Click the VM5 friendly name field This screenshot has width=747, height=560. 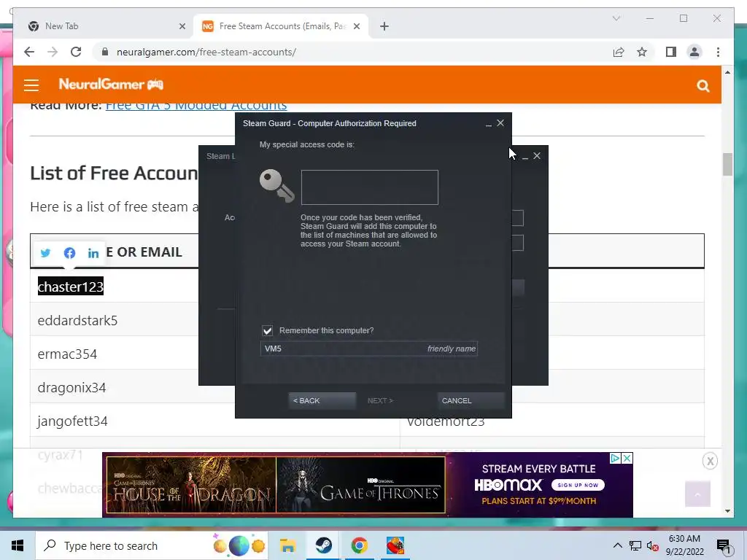(368, 349)
